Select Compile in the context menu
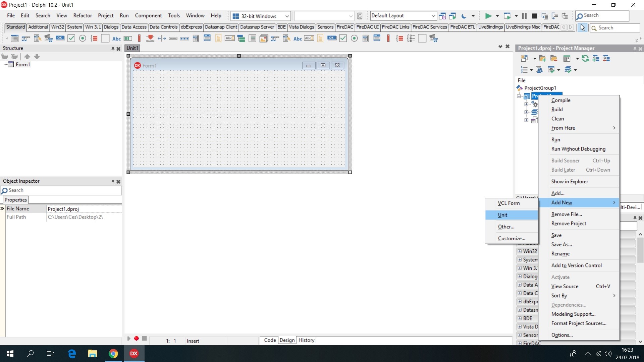 point(579,100)
